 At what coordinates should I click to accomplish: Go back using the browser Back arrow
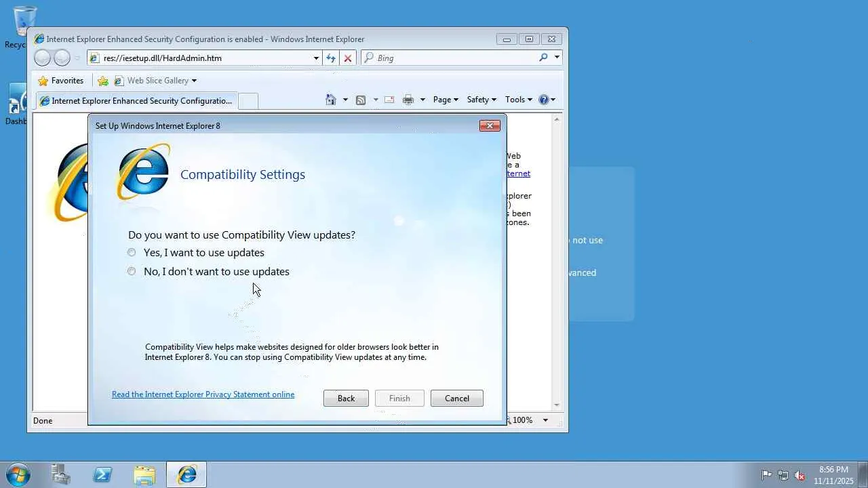pyautogui.click(x=42, y=58)
